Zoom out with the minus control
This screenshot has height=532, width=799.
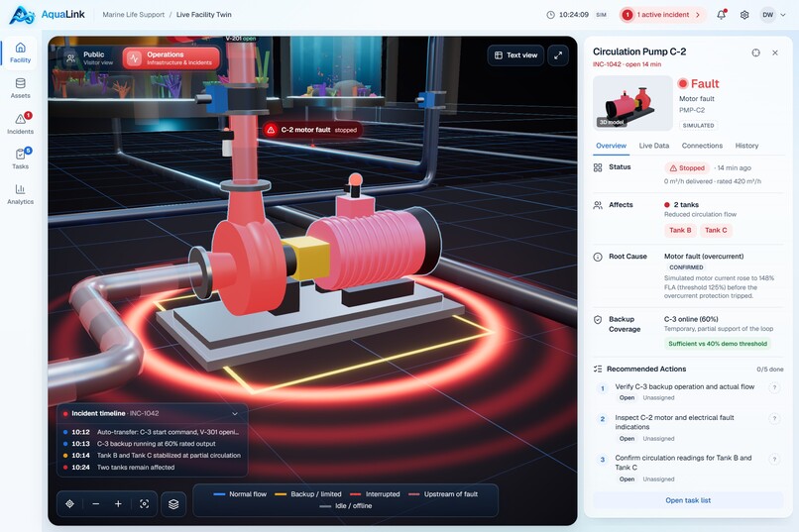pyautogui.click(x=96, y=503)
